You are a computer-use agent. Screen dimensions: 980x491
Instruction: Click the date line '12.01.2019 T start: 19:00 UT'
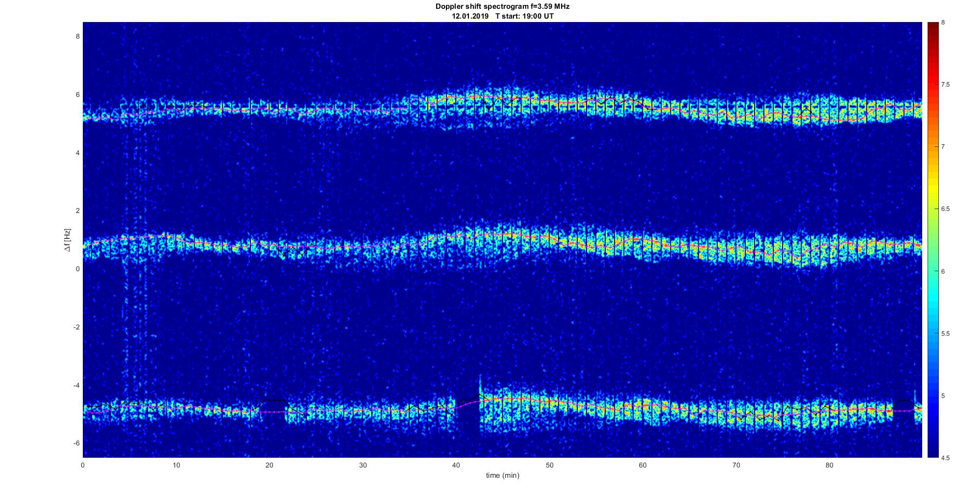tap(503, 16)
